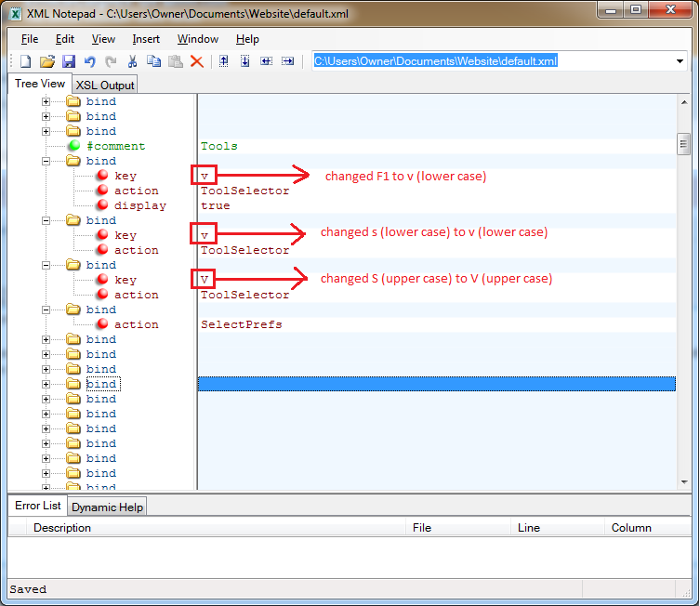Collapse the bind holding the SelectPrefs action
Screen dimensions: 700x606
[46, 310]
